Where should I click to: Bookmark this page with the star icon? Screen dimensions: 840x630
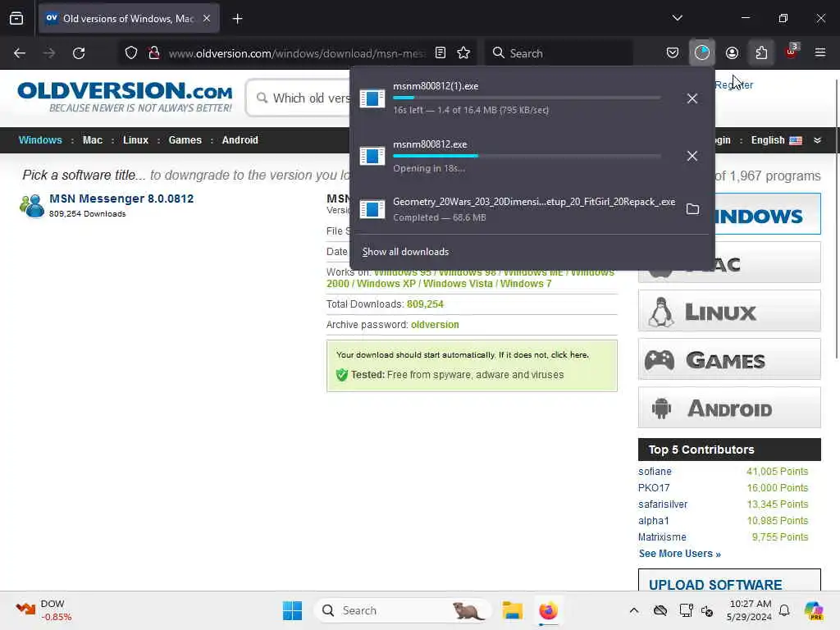click(x=463, y=52)
